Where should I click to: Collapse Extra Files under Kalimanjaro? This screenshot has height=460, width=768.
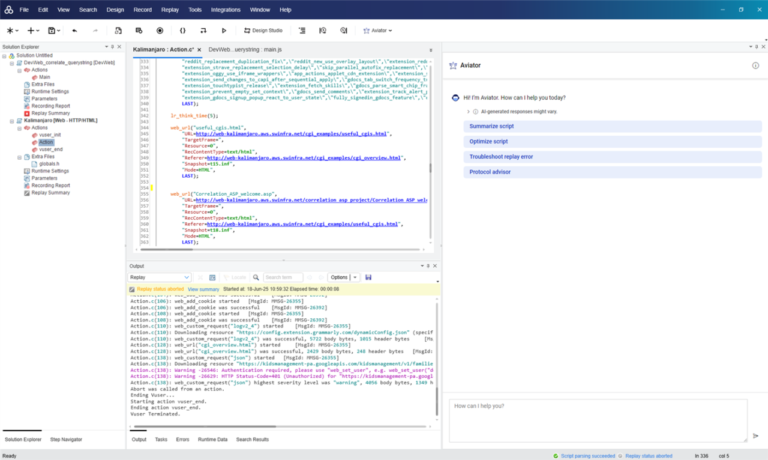(x=20, y=157)
